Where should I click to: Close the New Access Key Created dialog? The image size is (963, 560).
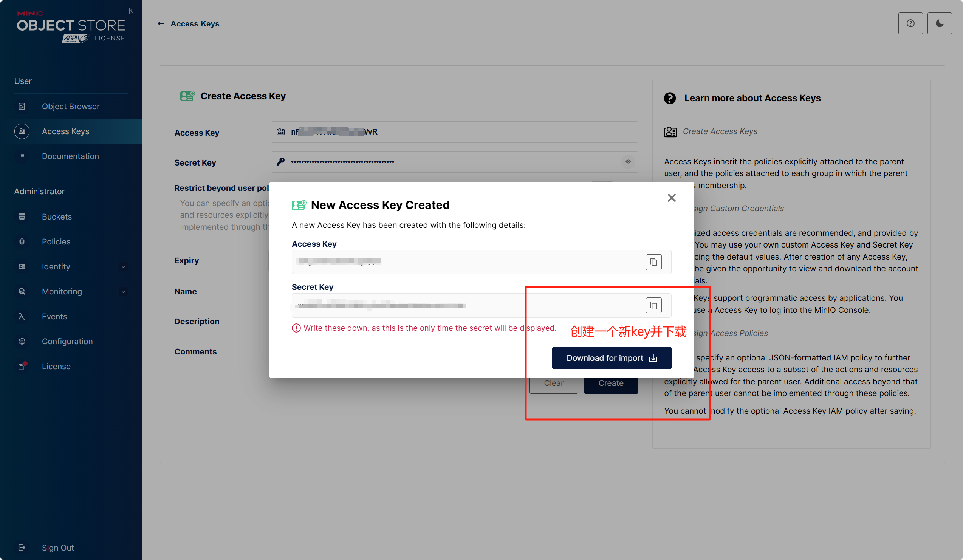[x=671, y=198]
